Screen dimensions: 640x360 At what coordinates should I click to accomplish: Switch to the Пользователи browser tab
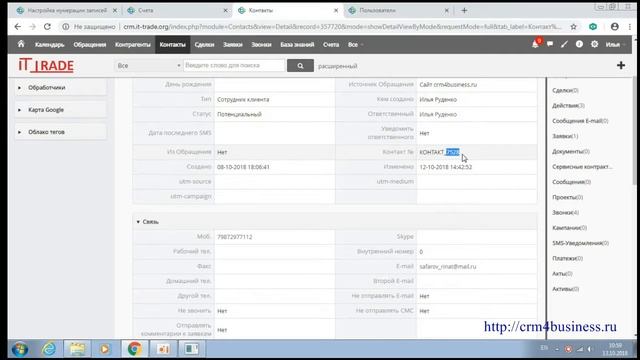(398, 10)
